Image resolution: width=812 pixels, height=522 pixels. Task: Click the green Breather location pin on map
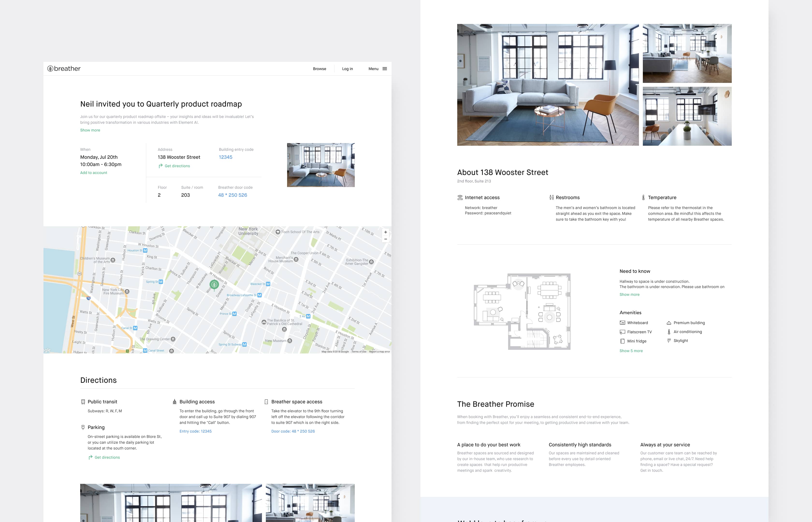coord(214,285)
